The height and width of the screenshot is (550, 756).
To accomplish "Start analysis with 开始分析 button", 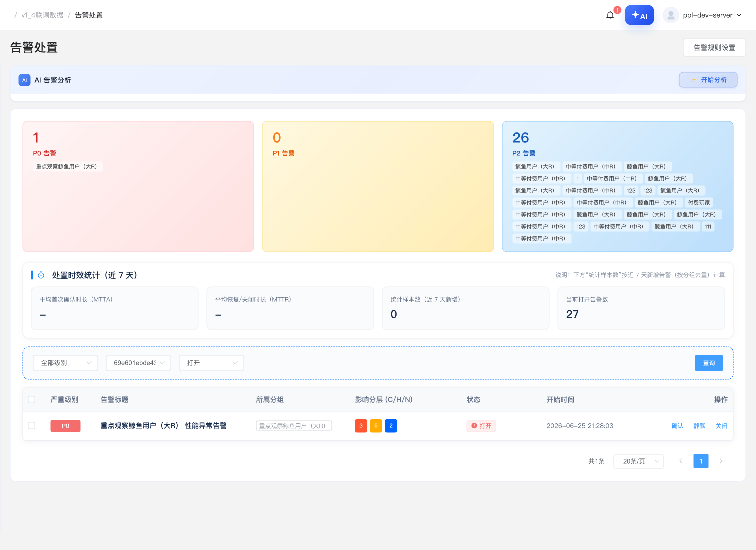I will tap(708, 80).
